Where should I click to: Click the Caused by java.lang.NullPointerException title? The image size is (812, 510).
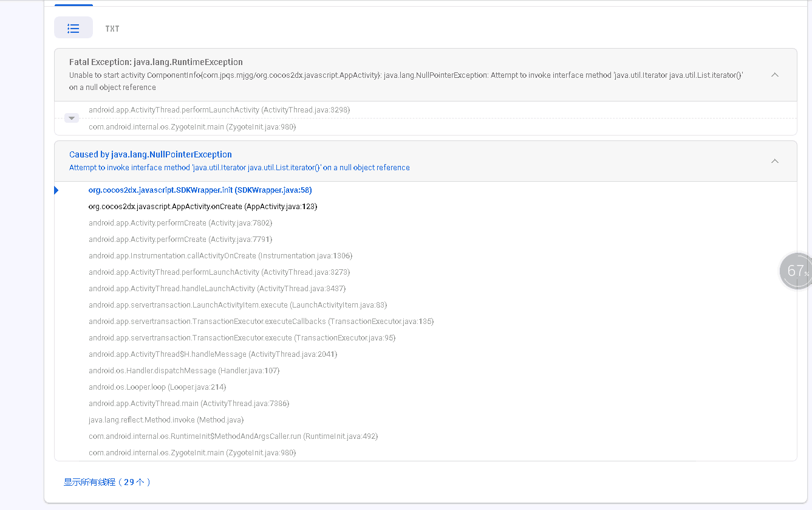[151, 154]
